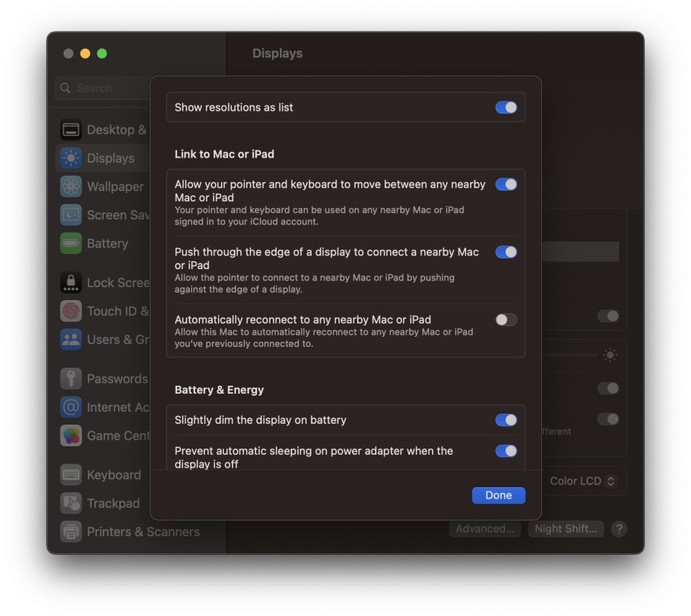The width and height of the screenshot is (691, 616).
Task: Select Printers & Scanners in sidebar
Action: [143, 532]
